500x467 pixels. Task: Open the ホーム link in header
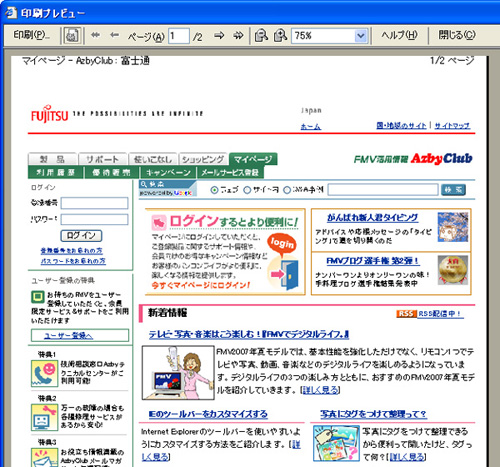(x=311, y=126)
